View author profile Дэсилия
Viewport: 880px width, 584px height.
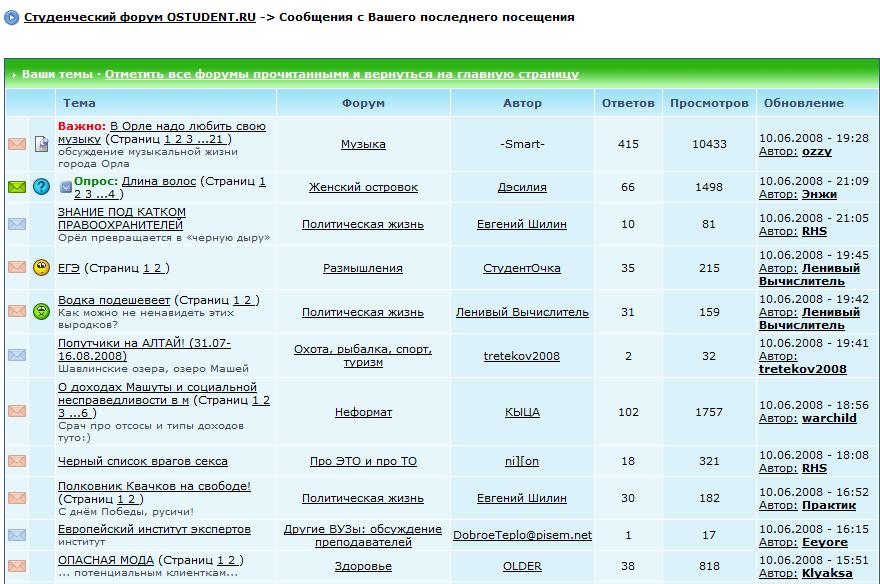[522, 187]
